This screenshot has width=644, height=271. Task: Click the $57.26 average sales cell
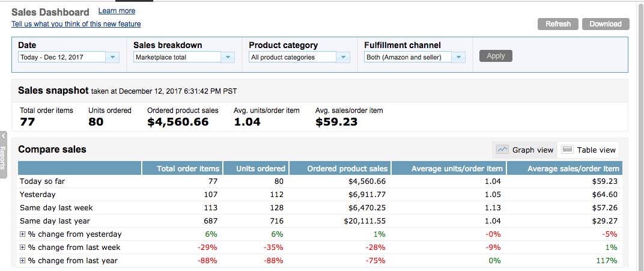coord(606,208)
